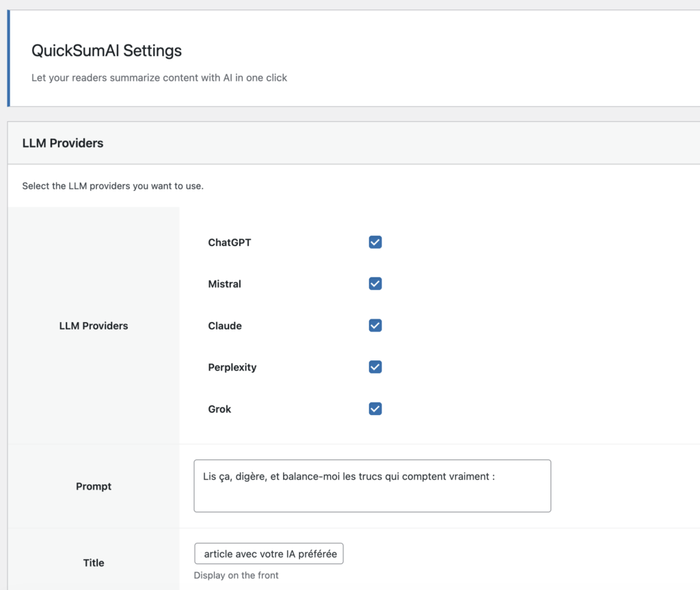Click the plugin tagline under the heading

[159, 77]
